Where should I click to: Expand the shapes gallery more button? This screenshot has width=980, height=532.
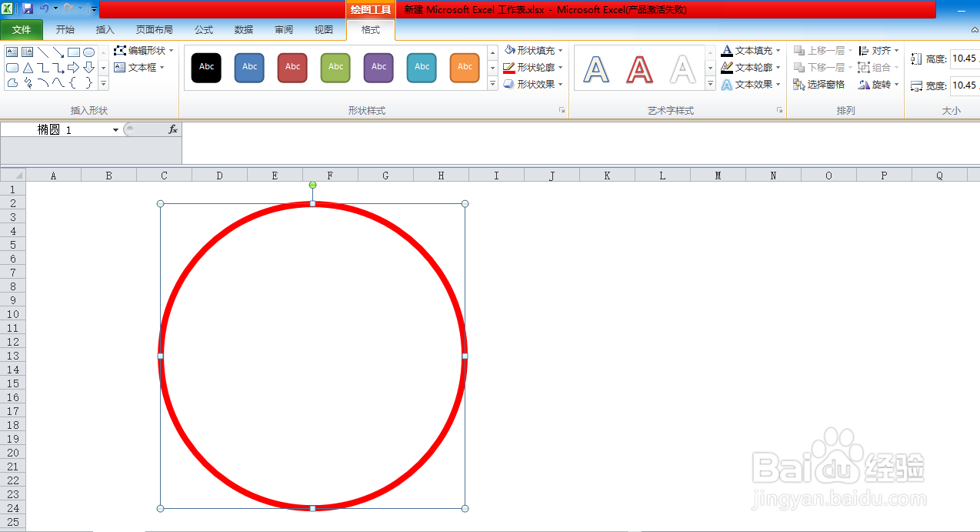[103, 84]
